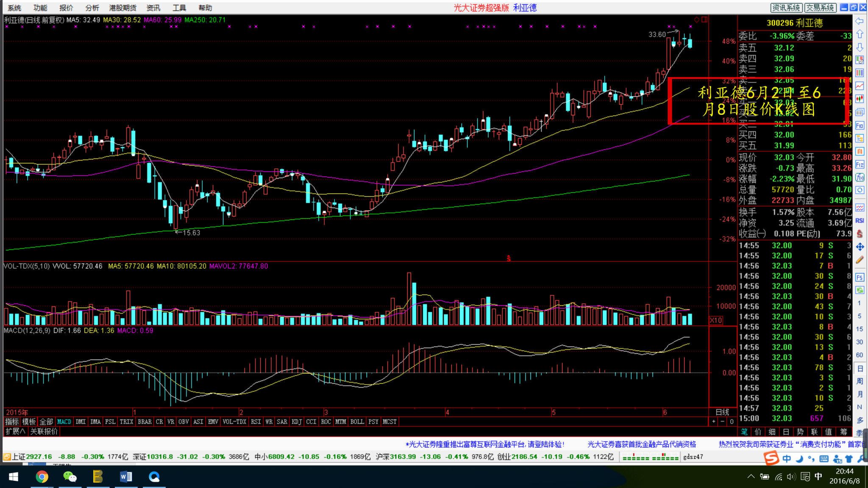Click the RSI icon in right sidebar
Screen dimensions: 868x488
(x=860, y=221)
